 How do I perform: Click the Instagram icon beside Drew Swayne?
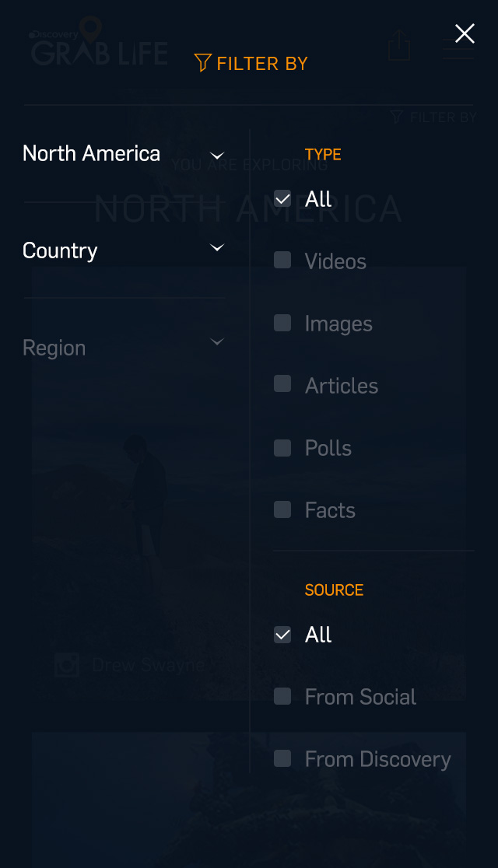(68, 665)
